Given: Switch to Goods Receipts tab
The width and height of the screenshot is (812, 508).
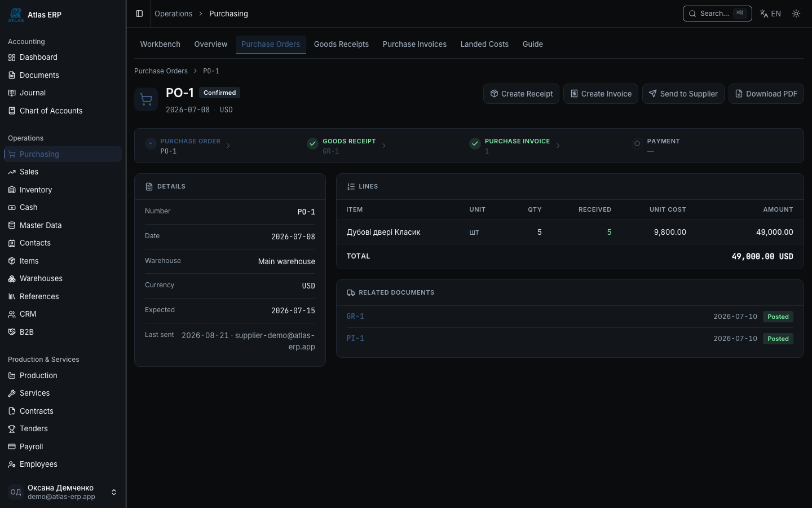Looking at the screenshot, I should click(x=341, y=44).
